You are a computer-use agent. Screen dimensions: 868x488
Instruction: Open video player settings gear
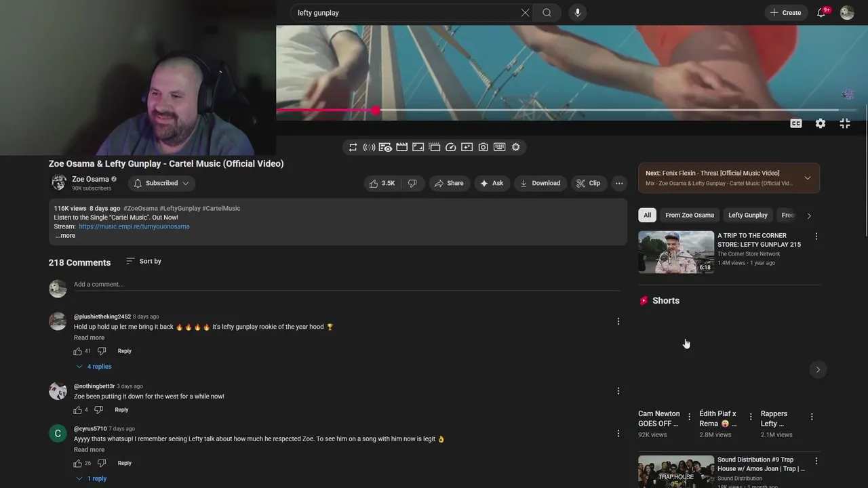(x=821, y=123)
